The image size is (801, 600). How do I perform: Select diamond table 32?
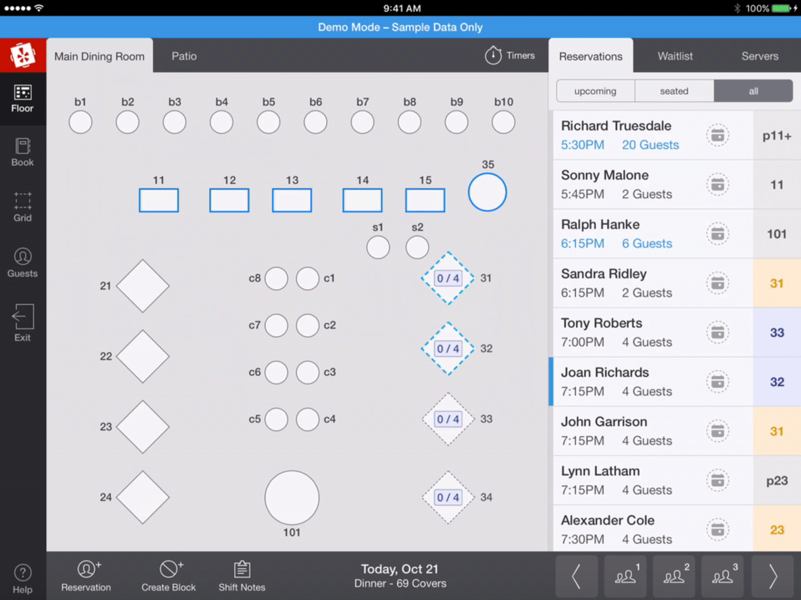448,349
